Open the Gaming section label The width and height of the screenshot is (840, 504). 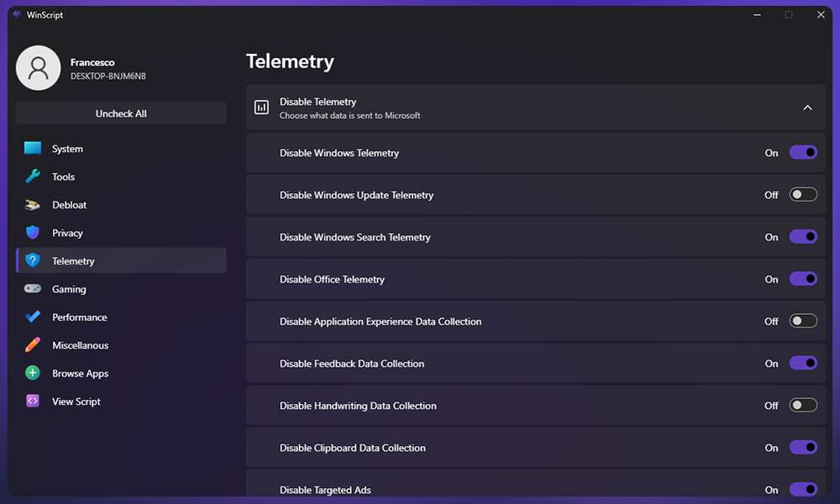point(69,289)
